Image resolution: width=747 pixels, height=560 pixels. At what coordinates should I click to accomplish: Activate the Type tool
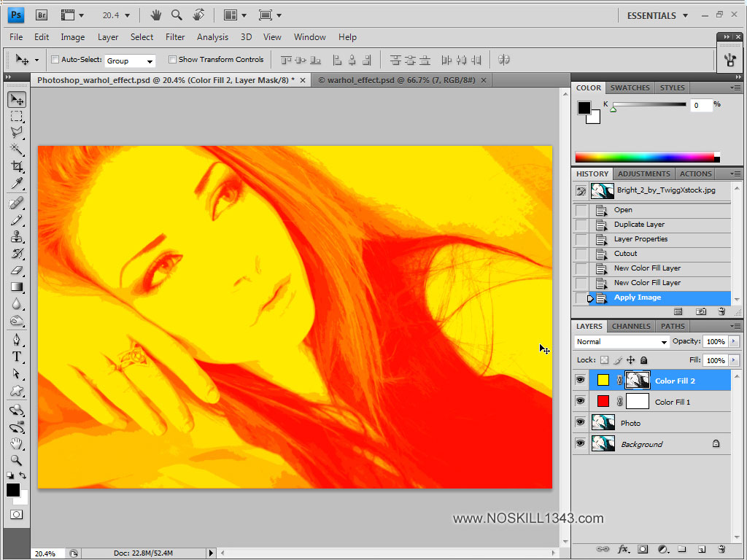[x=17, y=357]
